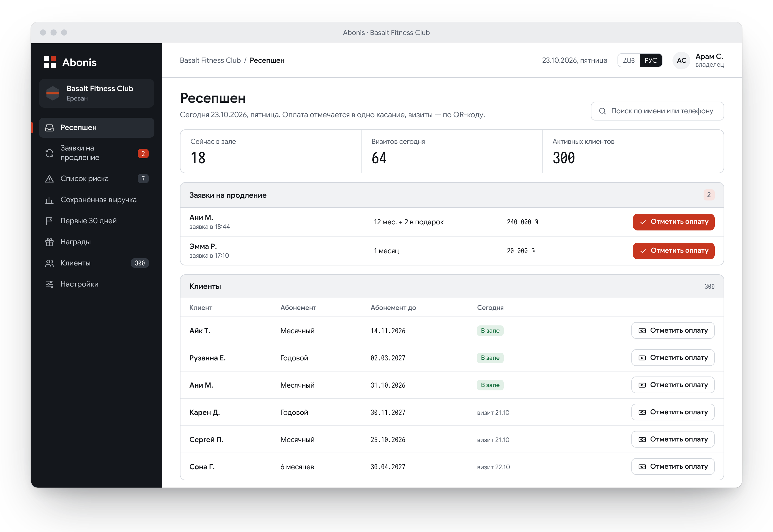
Task: Click Отметить оплату for Сона Г.
Action: tap(673, 467)
